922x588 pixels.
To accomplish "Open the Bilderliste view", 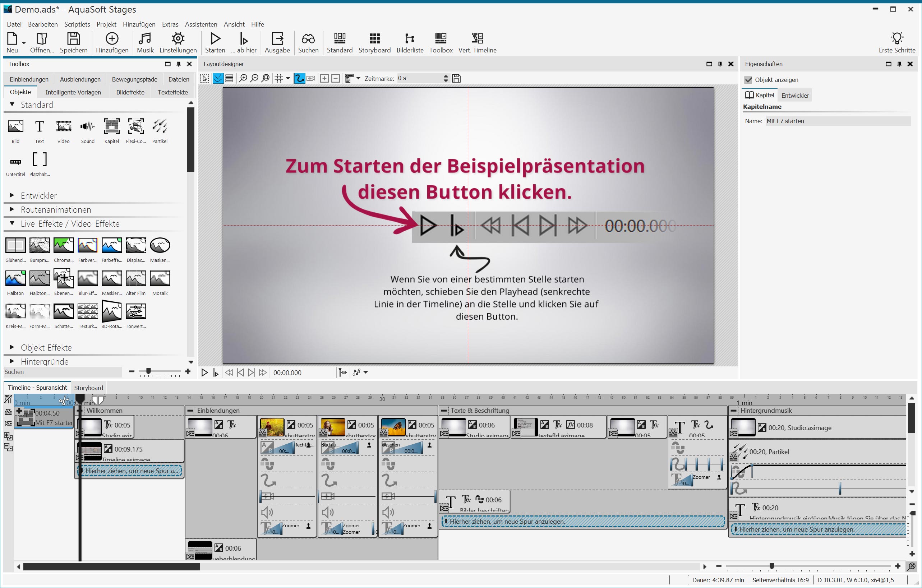I will (410, 42).
